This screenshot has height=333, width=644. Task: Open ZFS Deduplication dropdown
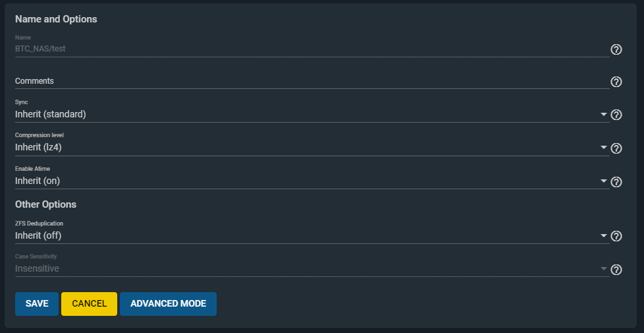[604, 236]
